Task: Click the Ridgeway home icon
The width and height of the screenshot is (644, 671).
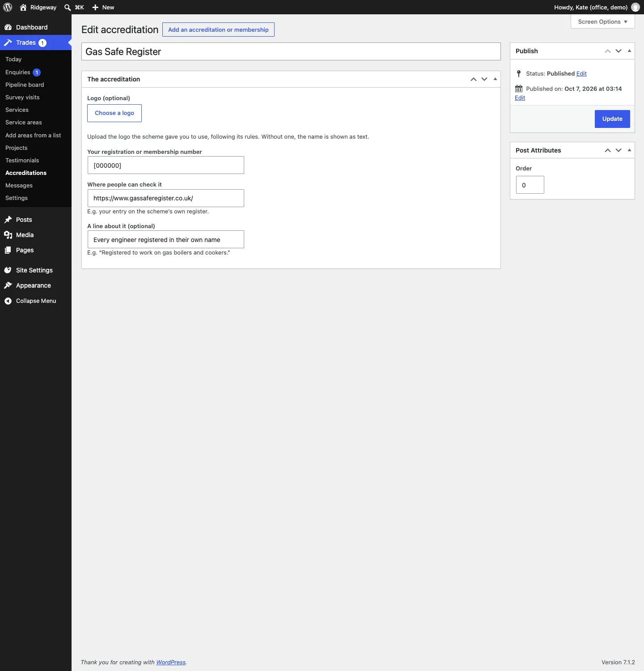Action: click(23, 7)
